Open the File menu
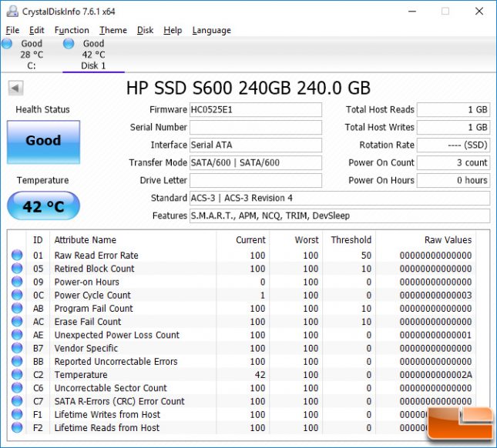This screenshot has width=497, height=448. pyautogui.click(x=12, y=30)
